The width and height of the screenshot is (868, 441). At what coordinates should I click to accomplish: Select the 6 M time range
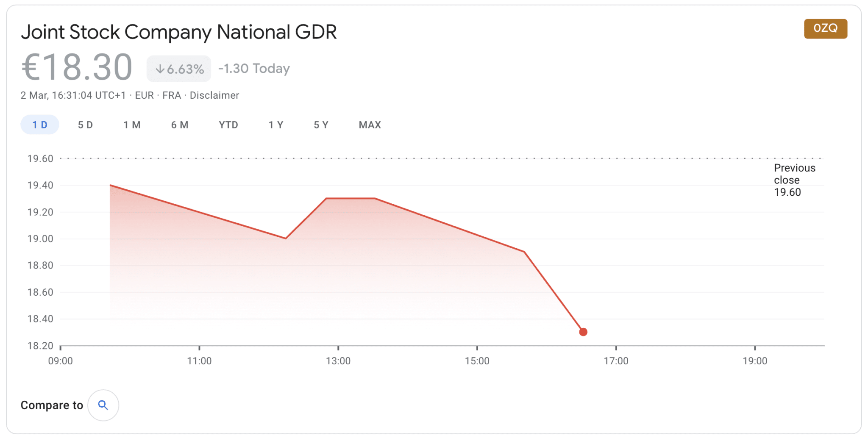(180, 125)
